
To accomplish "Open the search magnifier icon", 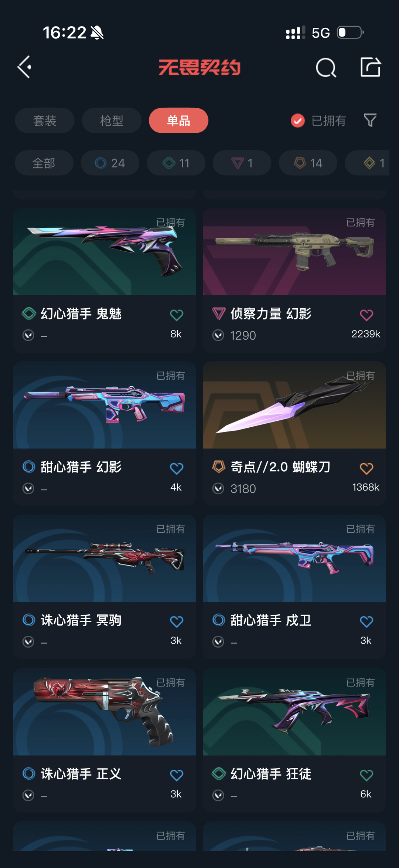I will (326, 68).
